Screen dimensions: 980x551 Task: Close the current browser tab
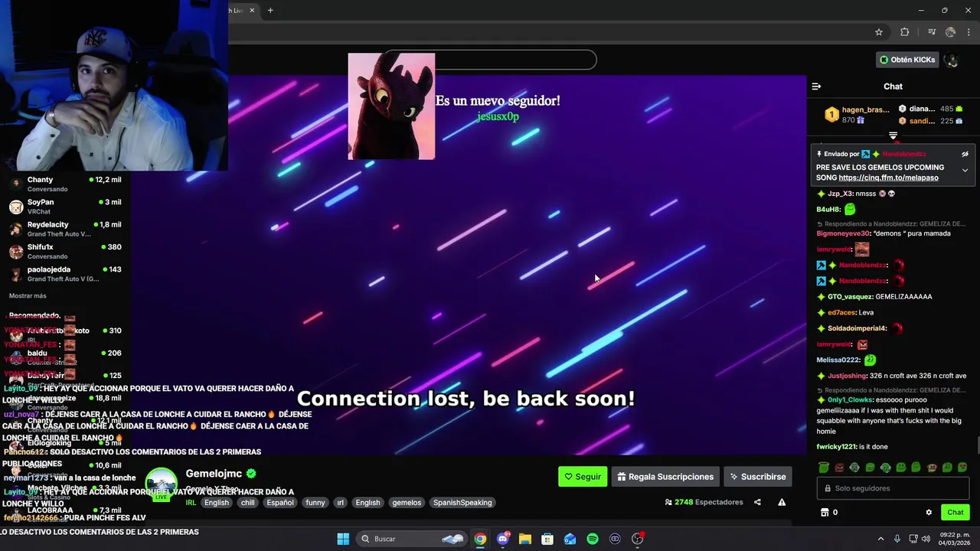tap(252, 10)
